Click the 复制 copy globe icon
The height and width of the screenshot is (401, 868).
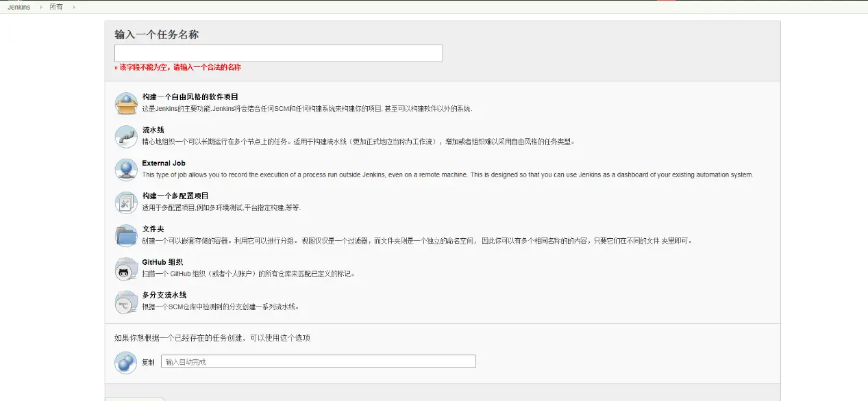pyautogui.click(x=126, y=362)
